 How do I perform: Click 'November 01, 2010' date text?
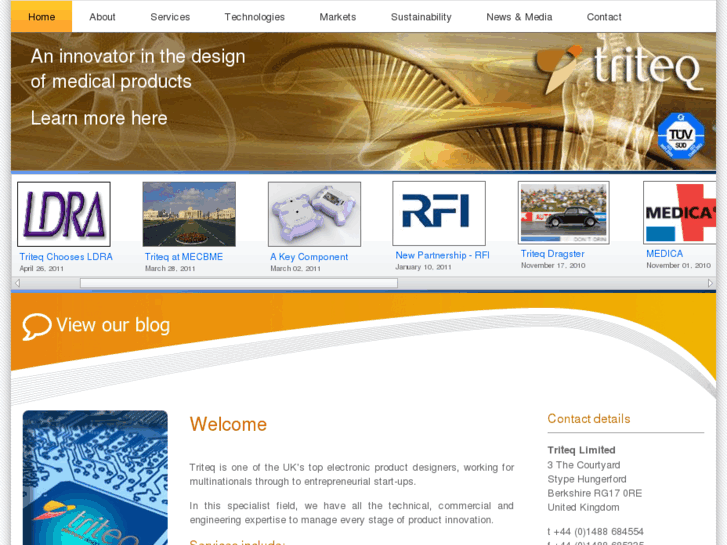tap(678, 265)
